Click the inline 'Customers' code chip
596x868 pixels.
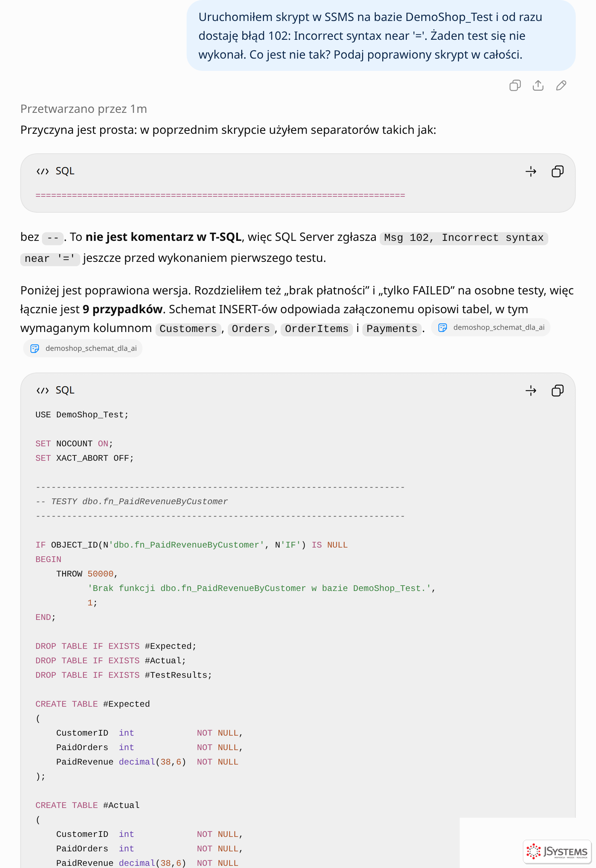click(188, 329)
